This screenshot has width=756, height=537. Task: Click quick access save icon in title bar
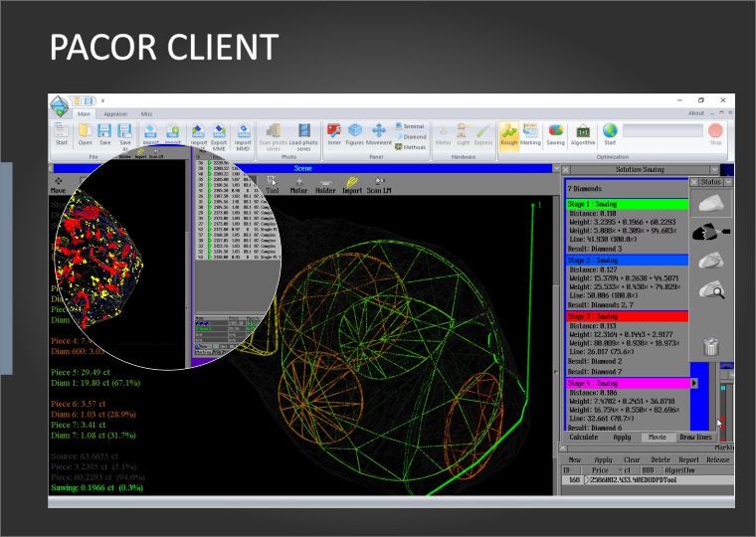(89, 100)
